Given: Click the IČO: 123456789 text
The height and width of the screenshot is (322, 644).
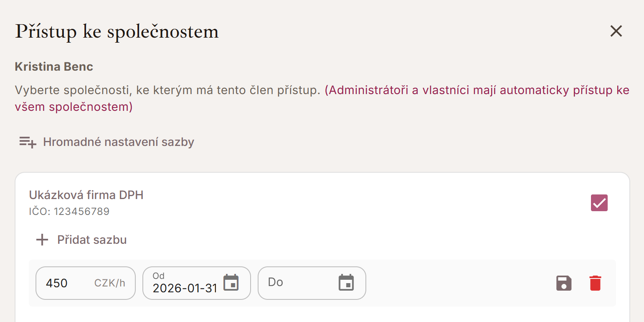Looking at the screenshot, I should point(69,212).
